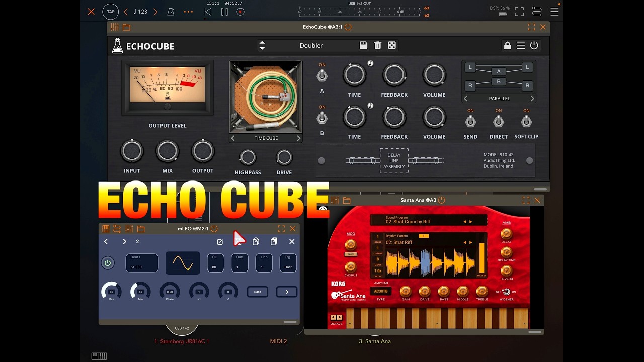Select previous Rhythm Pattern arrow in Santa Ana
This screenshot has height=362, width=644.
(x=465, y=242)
